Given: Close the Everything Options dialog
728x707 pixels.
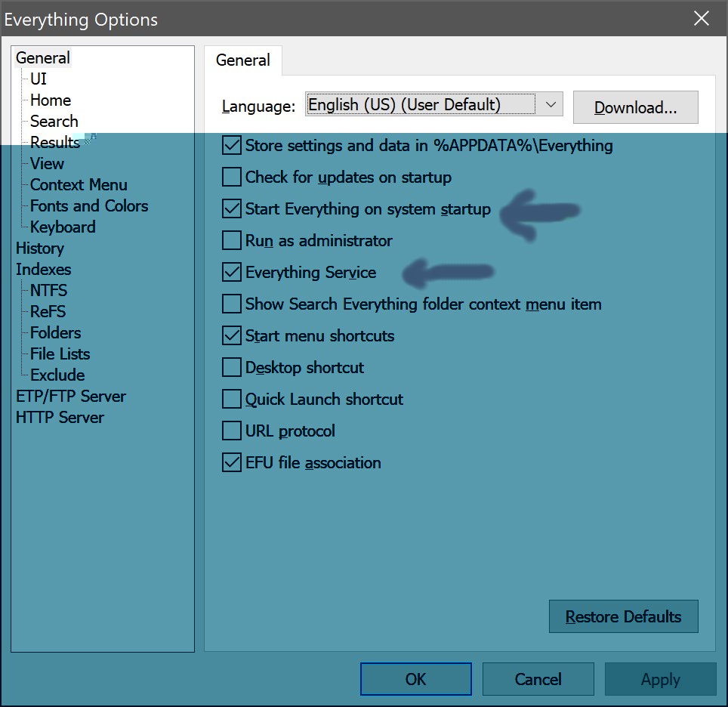Looking at the screenshot, I should click(x=701, y=19).
